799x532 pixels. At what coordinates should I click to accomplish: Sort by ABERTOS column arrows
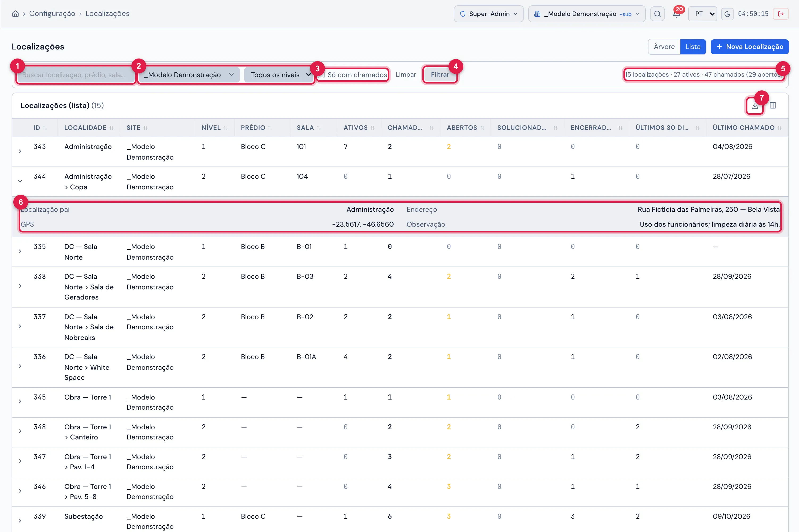tap(482, 128)
